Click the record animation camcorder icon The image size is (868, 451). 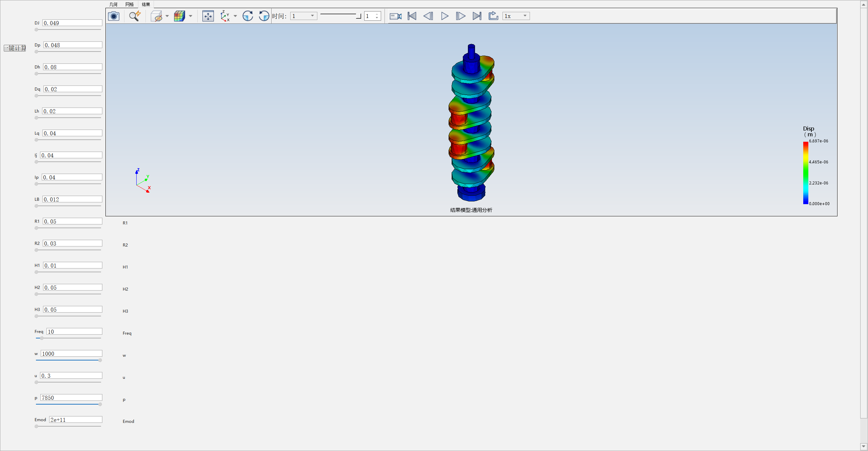(x=395, y=16)
